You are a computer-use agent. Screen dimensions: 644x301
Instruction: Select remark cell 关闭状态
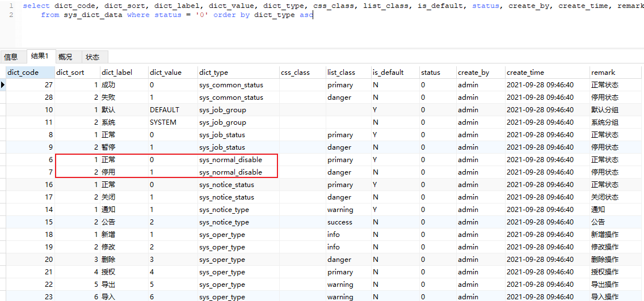pyautogui.click(x=617, y=197)
